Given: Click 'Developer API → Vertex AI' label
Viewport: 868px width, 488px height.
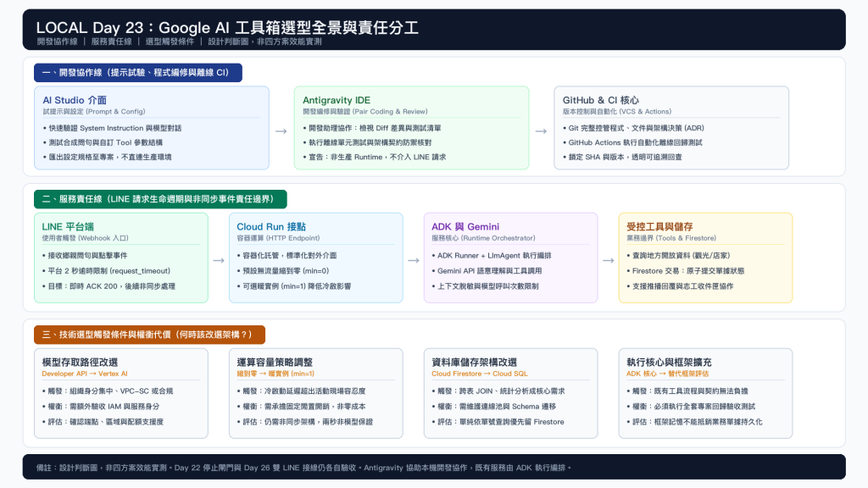Looking at the screenshot, I should pos(85,374).
